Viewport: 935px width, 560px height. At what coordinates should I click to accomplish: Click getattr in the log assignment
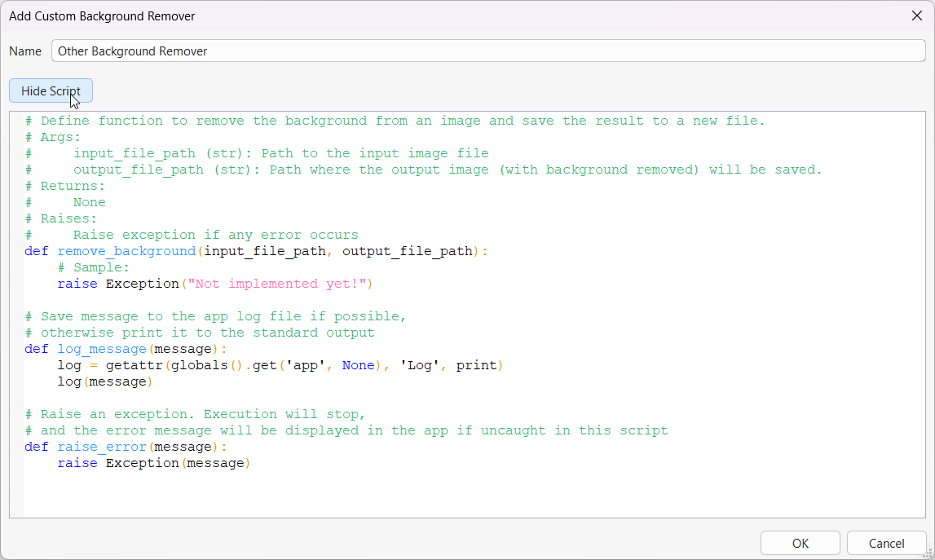tap(130, 365)
